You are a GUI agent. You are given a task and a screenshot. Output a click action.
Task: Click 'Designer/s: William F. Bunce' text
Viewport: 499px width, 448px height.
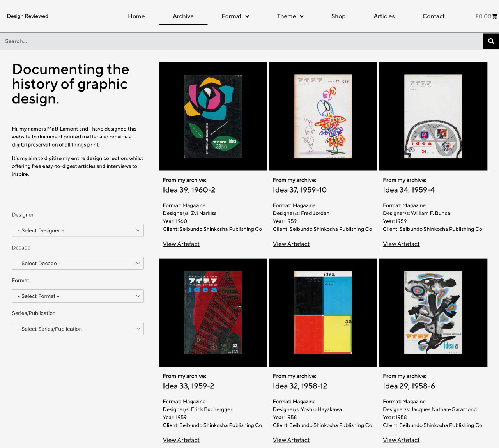[x=416, y=213]
